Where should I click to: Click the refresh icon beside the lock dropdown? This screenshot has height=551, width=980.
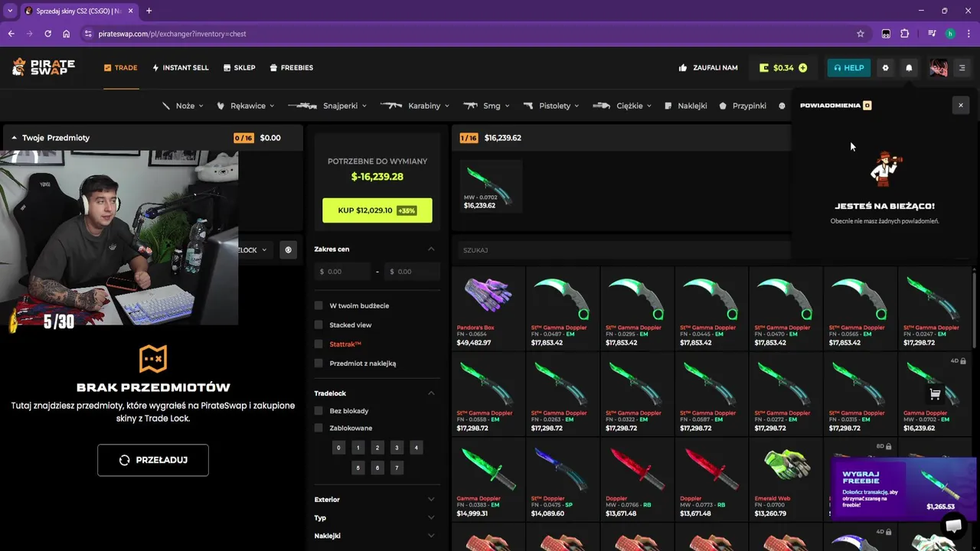288,249
